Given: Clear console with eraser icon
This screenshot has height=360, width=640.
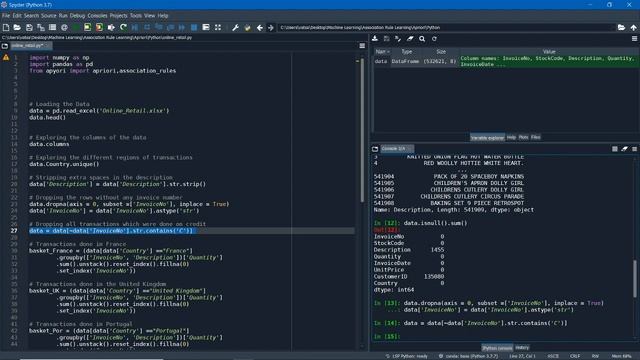Looking at the screenshot, I should click(x=624, y=149).
